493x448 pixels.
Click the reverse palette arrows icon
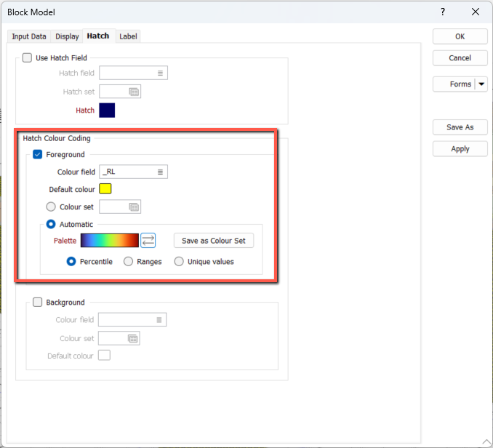[x=148, y=241]
